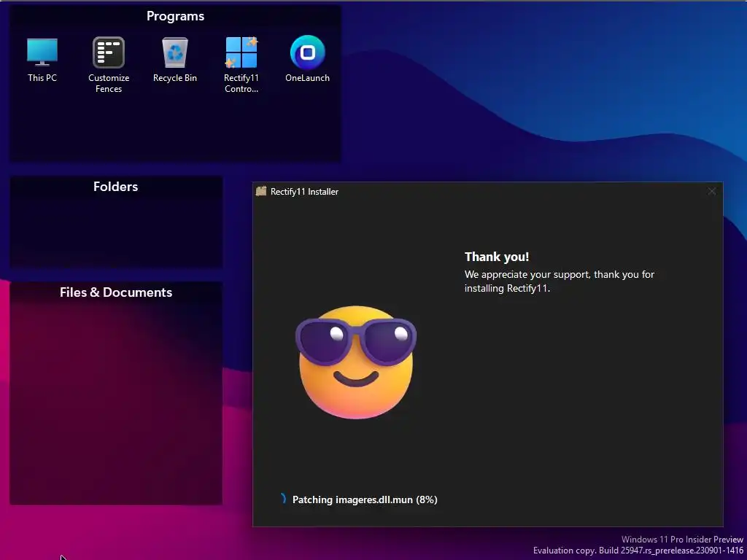
Task: Click the Files & Documents fence title
Action: [x=116, y=292]
